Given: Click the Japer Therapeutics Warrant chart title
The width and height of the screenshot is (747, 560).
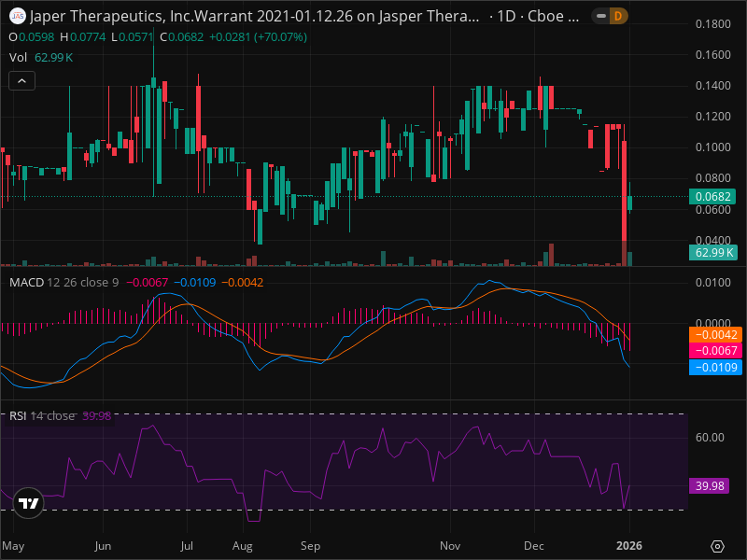Looking at the screenshot, I should click(x=254, y=16).
